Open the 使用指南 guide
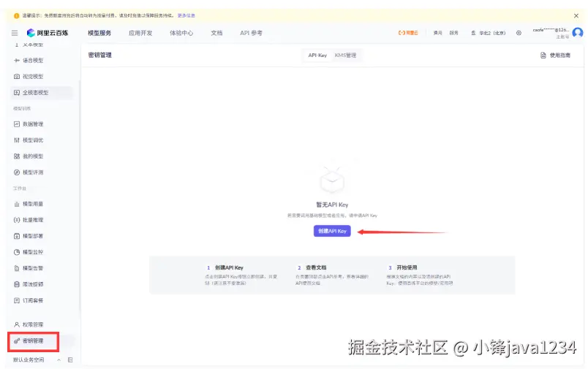The width and height of the screenshot is (588, 369). pyautogui.click(x=555, y=56)
